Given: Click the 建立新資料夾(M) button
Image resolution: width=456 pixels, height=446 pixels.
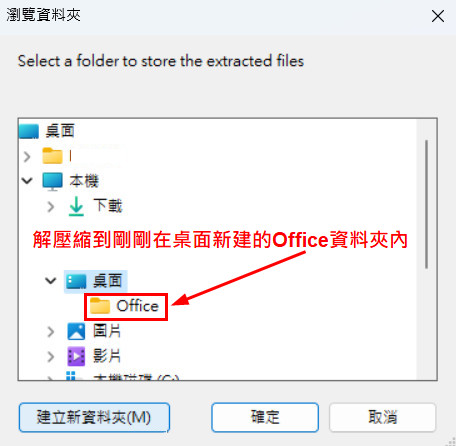Looking at the screenshot, I should [94, 417].
